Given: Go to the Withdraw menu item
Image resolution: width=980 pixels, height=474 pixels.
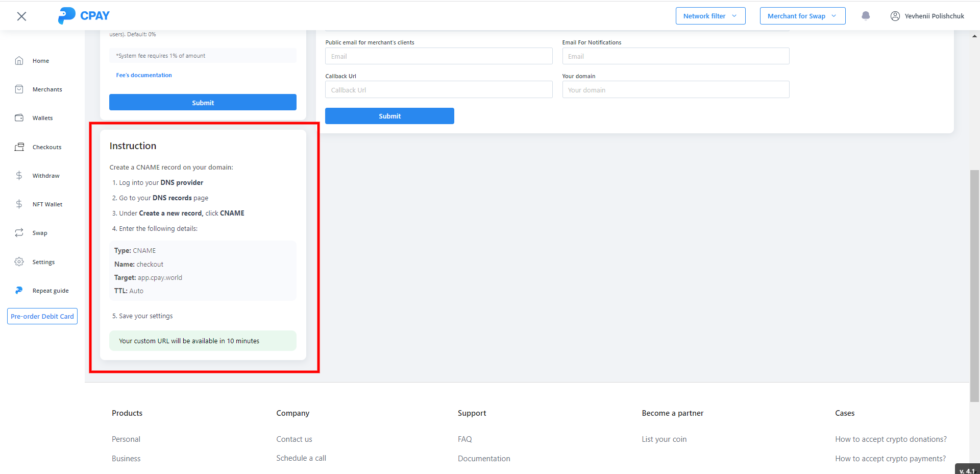Looking at the screenshot, I should pos(46,176).
